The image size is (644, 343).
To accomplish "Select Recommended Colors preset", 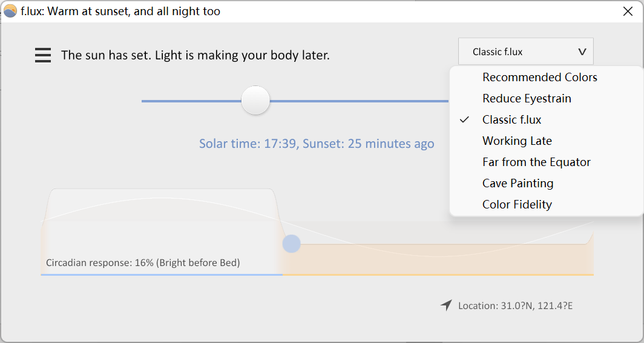I will 540,78.
